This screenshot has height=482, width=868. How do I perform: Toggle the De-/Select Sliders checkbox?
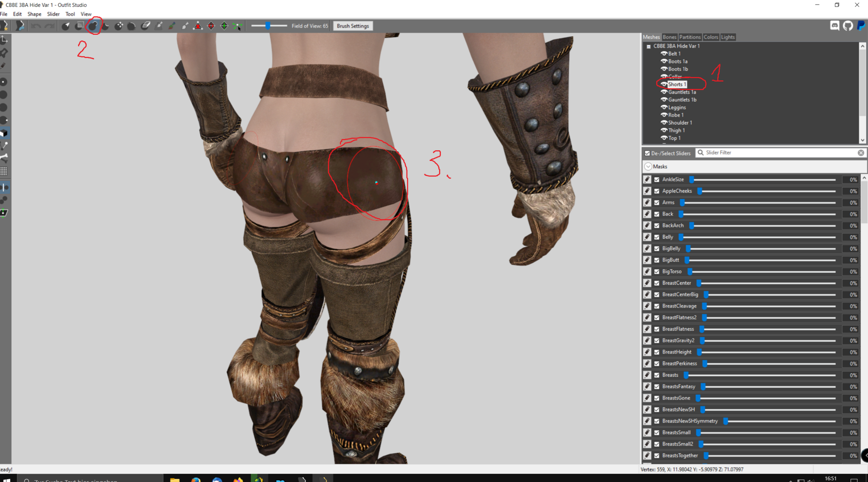click(647, 153)
